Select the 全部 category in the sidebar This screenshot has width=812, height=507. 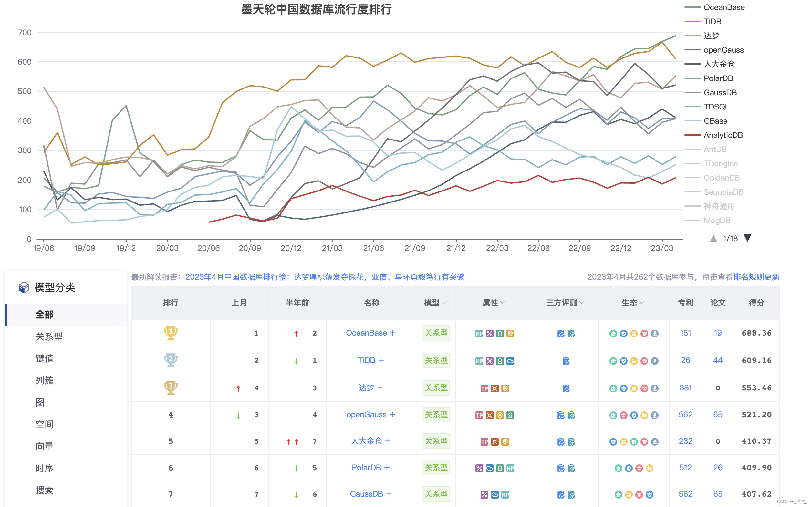tap(66, 315)
